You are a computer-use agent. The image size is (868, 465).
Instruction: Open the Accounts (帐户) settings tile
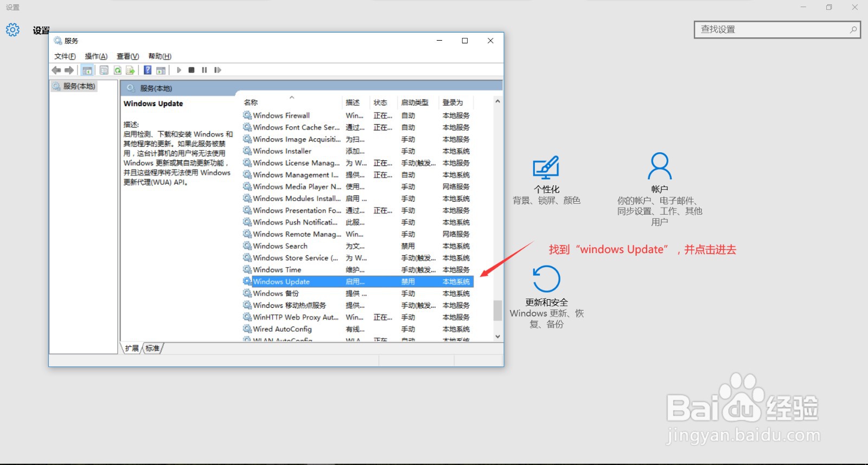click(660, 189)
